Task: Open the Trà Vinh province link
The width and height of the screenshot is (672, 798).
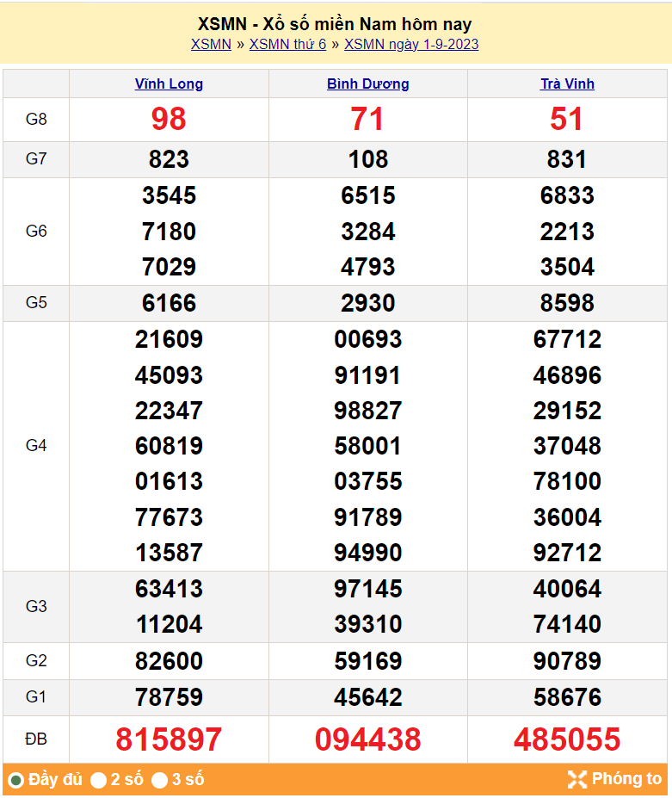Action: click(x=567, y=84)
